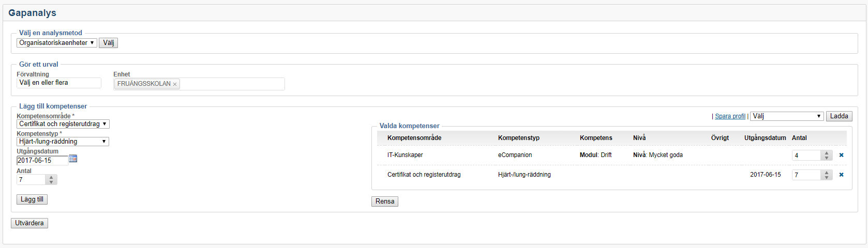Remove the Certifikat och registerutdrag row with its delete icon

click(x=841, y=175)
